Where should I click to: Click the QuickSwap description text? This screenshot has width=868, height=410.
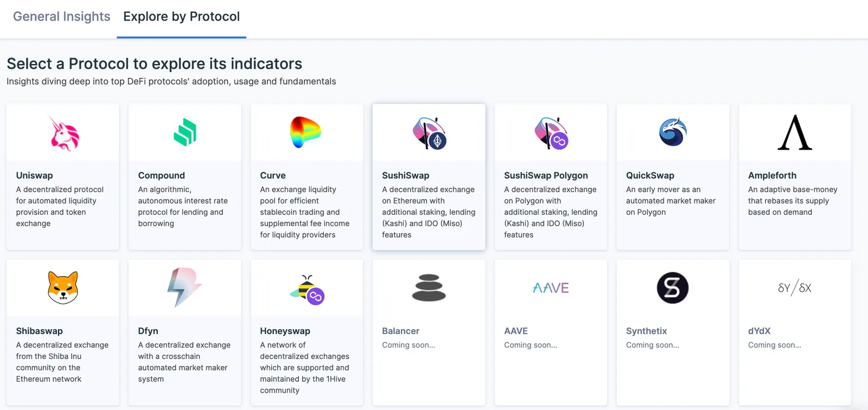click(671, 201)
